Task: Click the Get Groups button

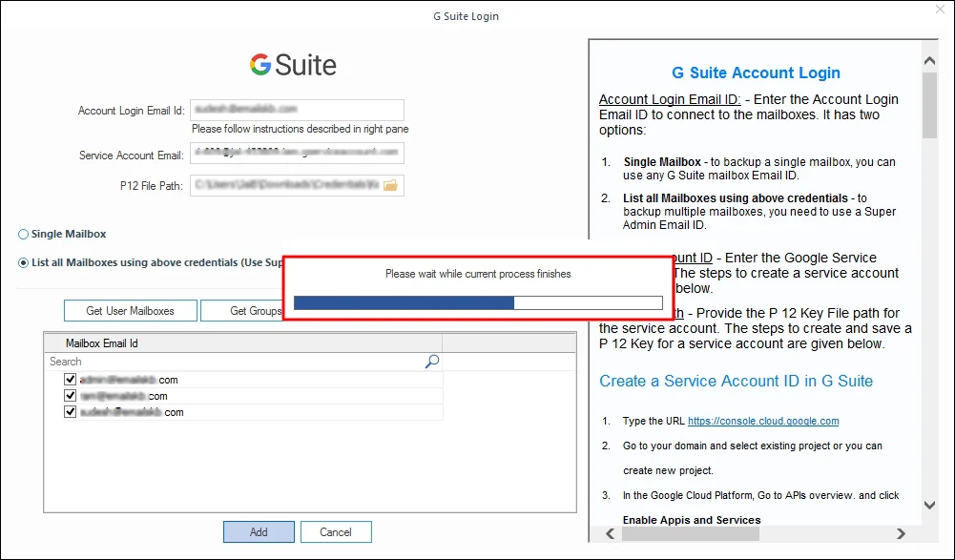Action: coord(242,311)
